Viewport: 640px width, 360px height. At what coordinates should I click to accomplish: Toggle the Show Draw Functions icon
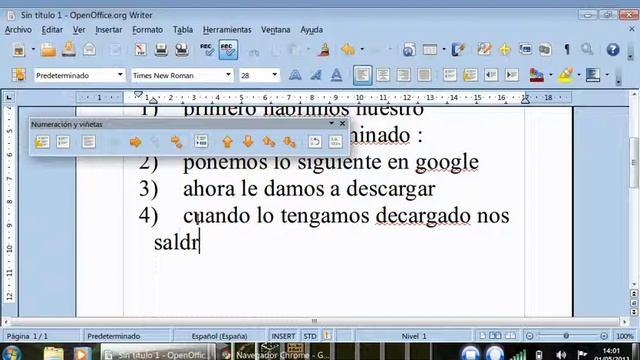(458, 50)
